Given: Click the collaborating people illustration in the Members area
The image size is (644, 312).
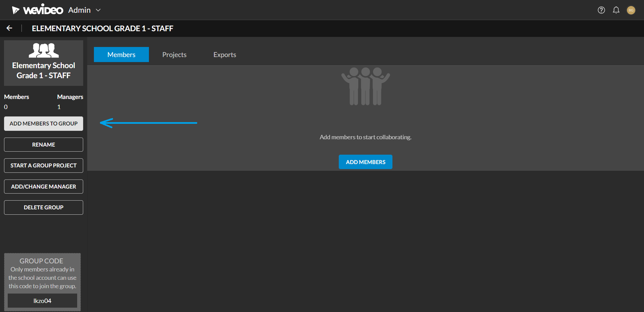Looking at the screenshot, I should (x=365, y=86).
